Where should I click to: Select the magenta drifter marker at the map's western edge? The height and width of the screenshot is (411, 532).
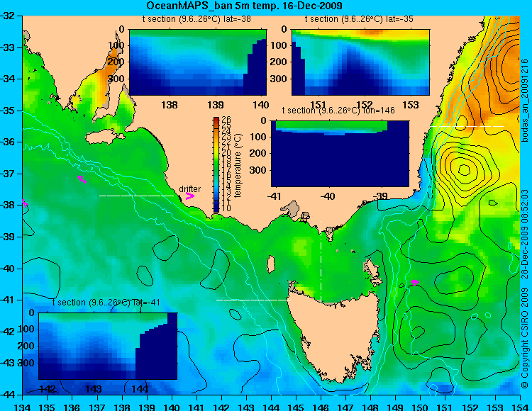[x=24, y=203]
